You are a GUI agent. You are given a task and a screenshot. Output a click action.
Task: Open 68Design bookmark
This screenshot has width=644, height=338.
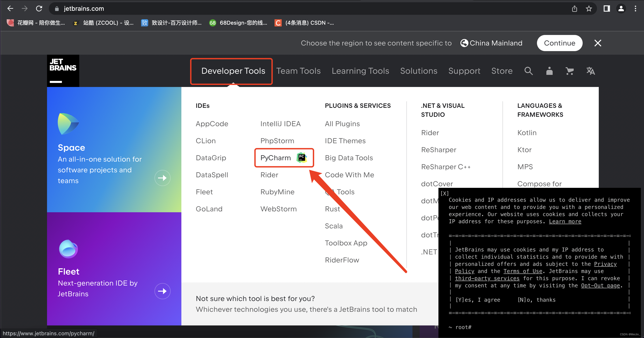pos(238,23)
